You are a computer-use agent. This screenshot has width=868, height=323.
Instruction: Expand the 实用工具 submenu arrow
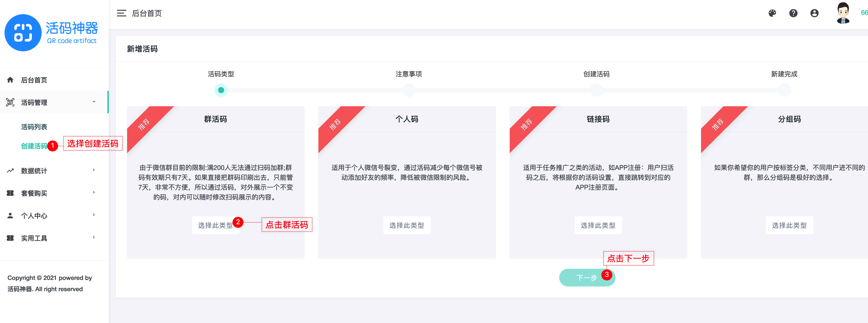point(94,238)
